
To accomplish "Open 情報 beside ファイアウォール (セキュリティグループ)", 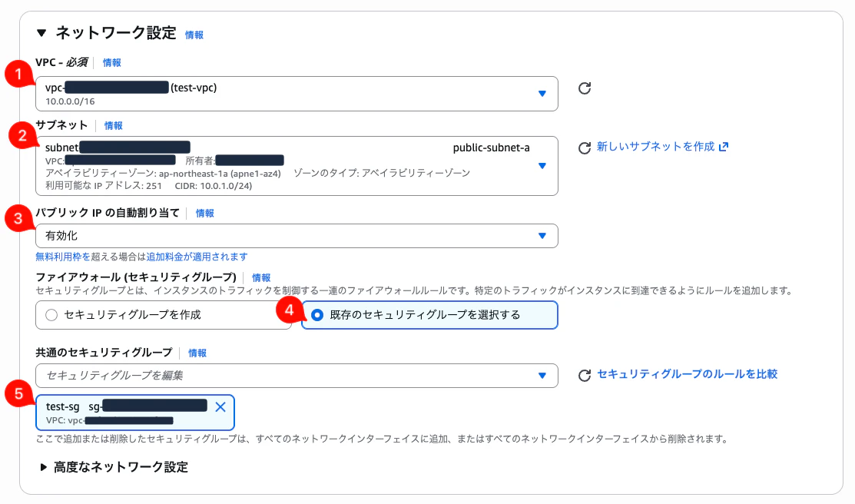I will coord(260,277).
